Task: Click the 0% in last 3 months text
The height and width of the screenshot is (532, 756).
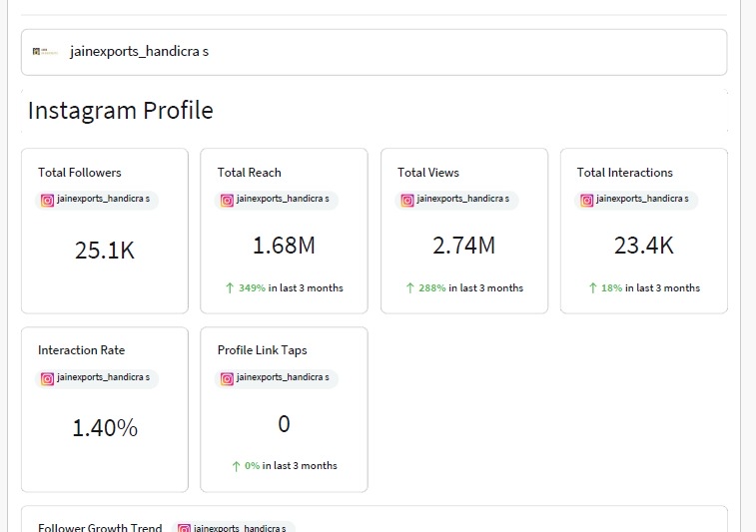Action: [x=291, y=466]
